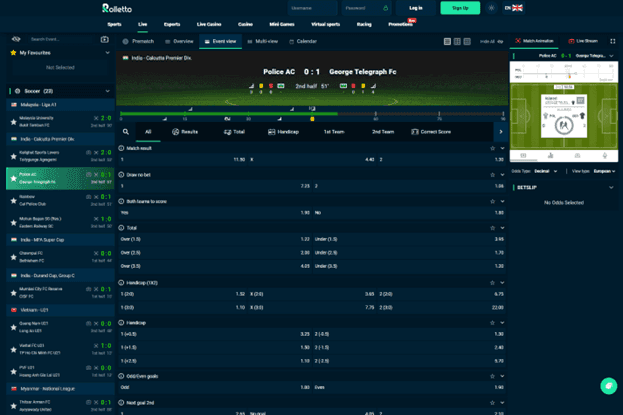Screen dimensions: 623x415
Task: Favourite the Chanmari FC match
Action: (x=13, y=257)
